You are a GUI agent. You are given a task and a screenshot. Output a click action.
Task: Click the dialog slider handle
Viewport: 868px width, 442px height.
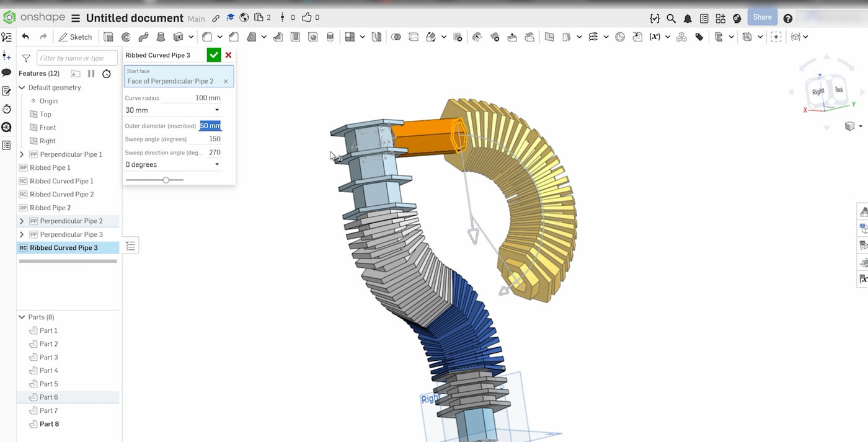[x=166, y=180]
